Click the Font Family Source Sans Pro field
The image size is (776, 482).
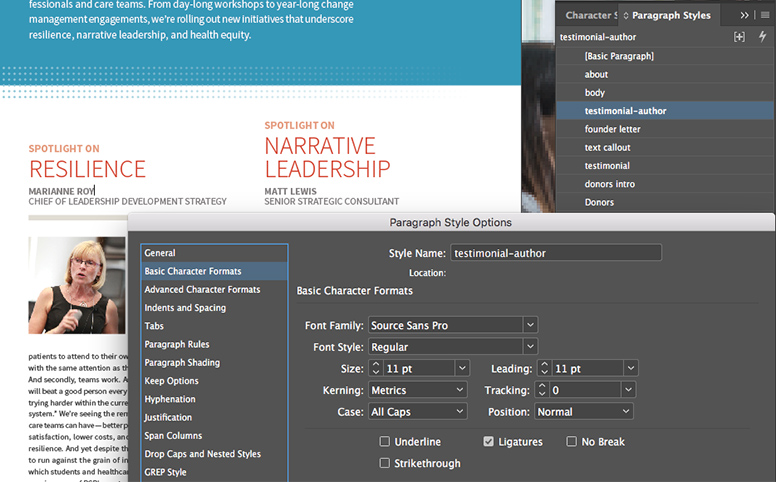(445, 325)
